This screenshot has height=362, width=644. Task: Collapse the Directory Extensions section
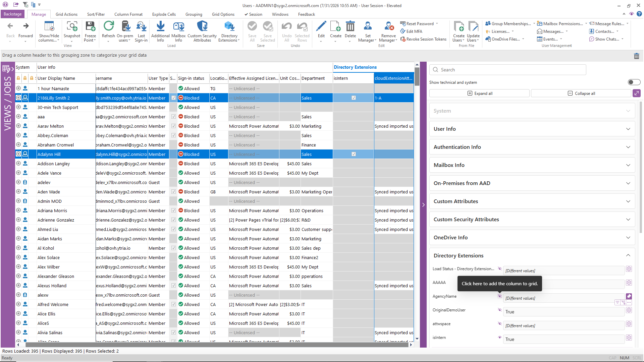pos(532,256)
